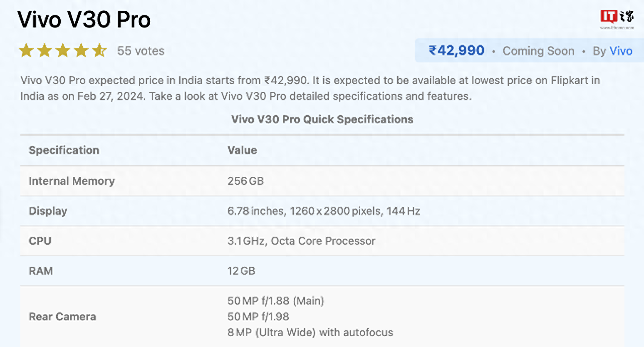644x347 pixels.
Task: Click the third gold rating star
Action: point(63,51)
